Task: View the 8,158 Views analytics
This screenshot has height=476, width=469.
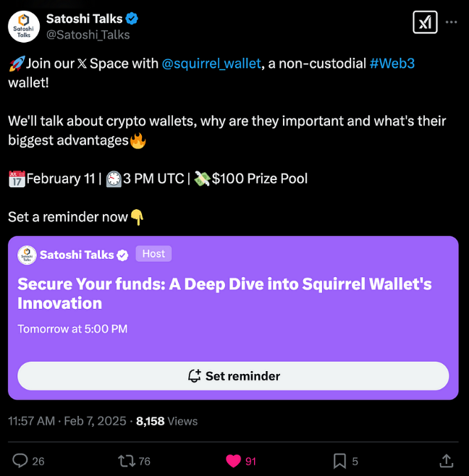Action: 166,421
